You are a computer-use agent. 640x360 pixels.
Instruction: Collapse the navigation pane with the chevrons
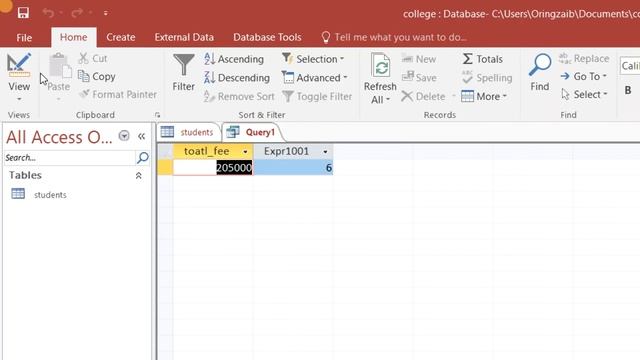(x=141, y=136)
